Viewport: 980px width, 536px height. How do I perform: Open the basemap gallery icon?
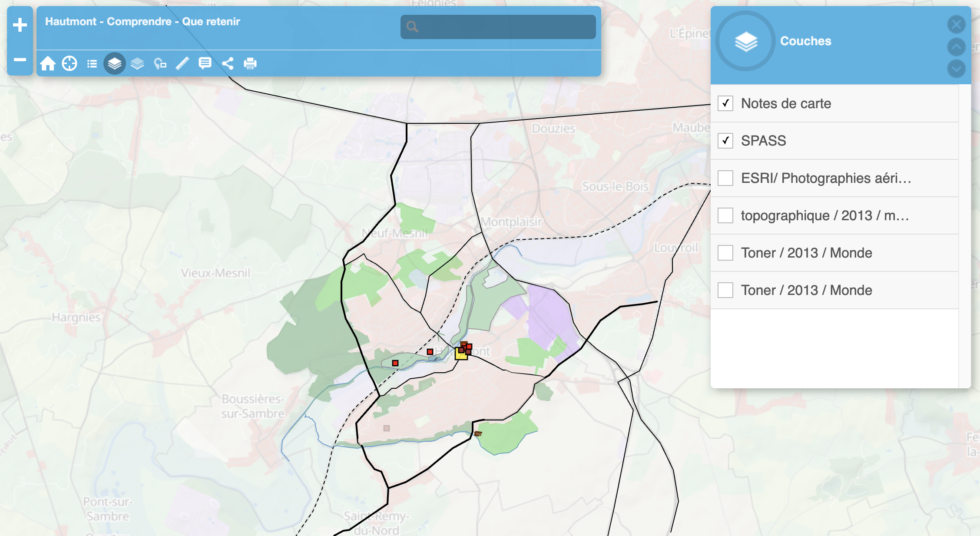pos(137,64)
